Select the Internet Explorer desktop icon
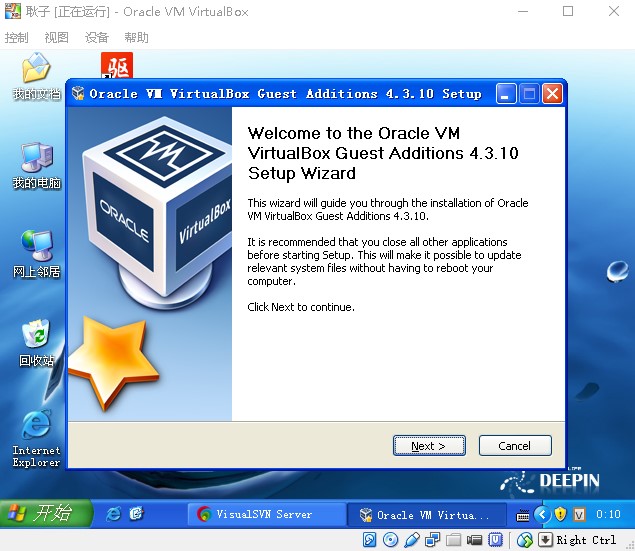 tap(36, 439)
